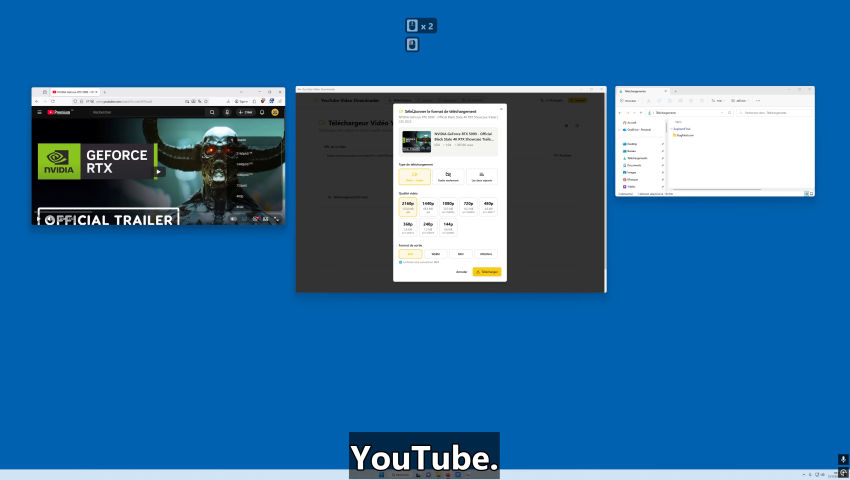The width and height of the screenshot is (850, 480).
Task: Select the folder under Aujourd'hui in Explorer
Action: 684,135
